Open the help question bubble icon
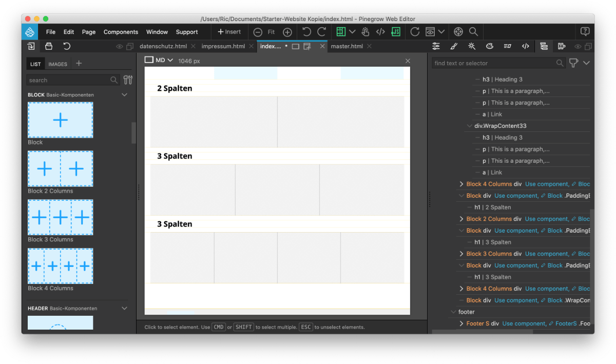616x364 pixels. (585, 32)
